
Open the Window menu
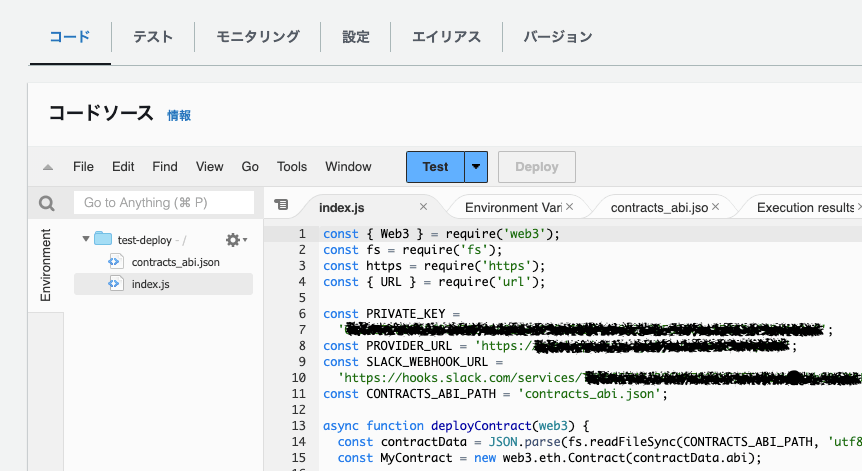point(349,167)
